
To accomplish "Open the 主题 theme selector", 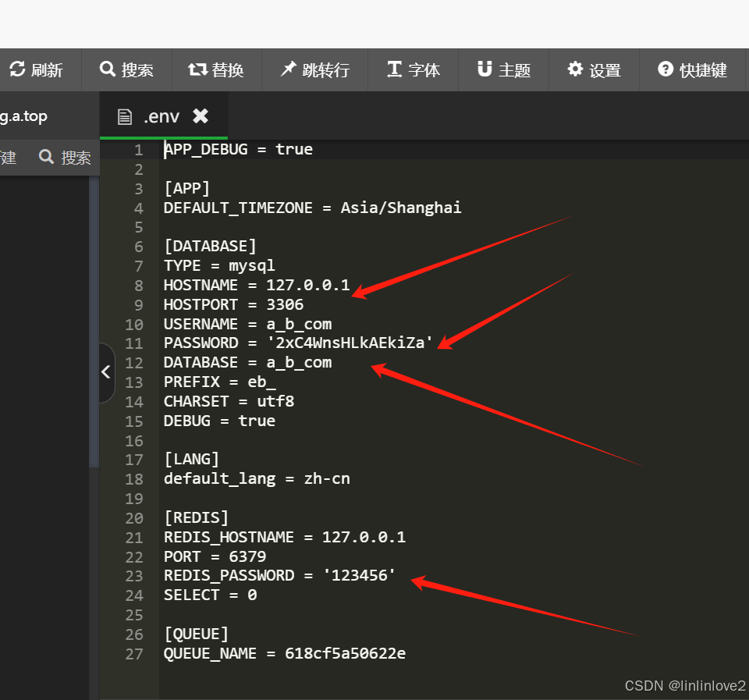I will click(504, 69).
